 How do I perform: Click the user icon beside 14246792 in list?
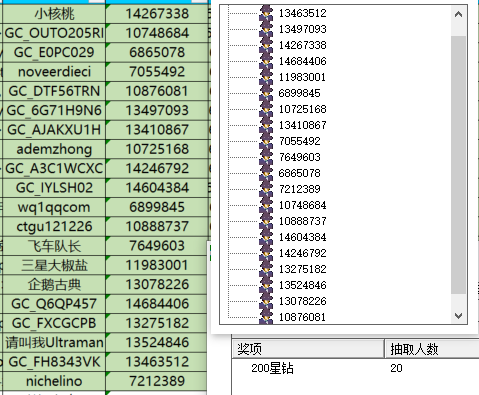point(266,253)
